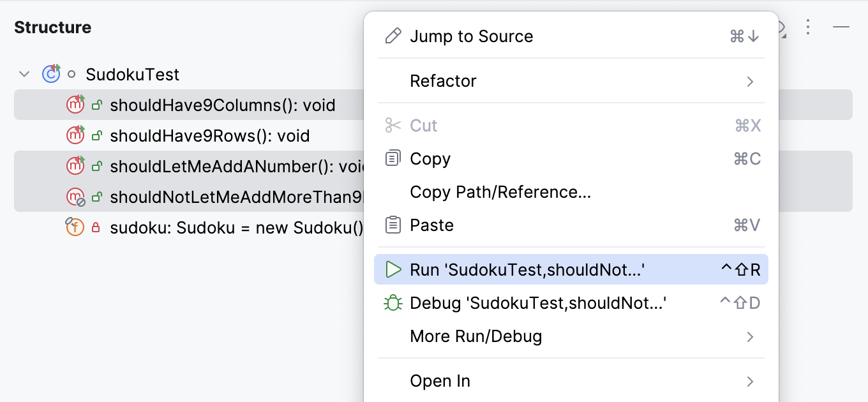Click the run class icon beside SudokuTest

(50, 74)
